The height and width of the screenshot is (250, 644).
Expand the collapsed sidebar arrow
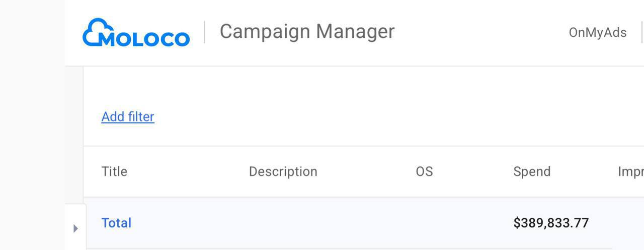coord(75,228)
